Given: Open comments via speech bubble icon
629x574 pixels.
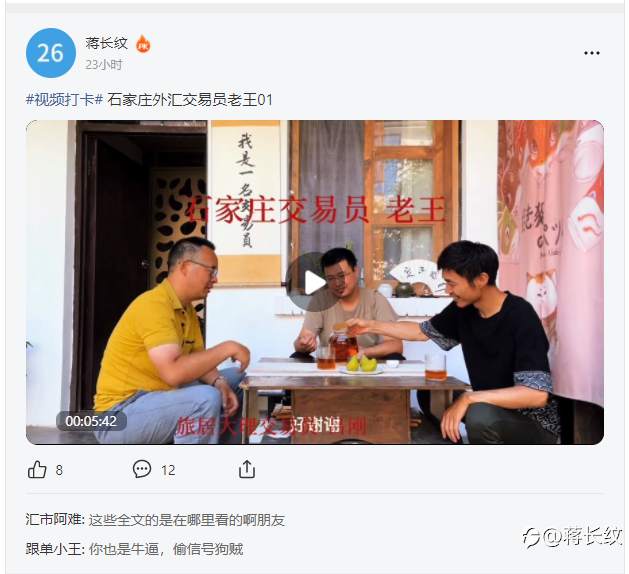Looking at the screenshot, I should coord(142,469).
